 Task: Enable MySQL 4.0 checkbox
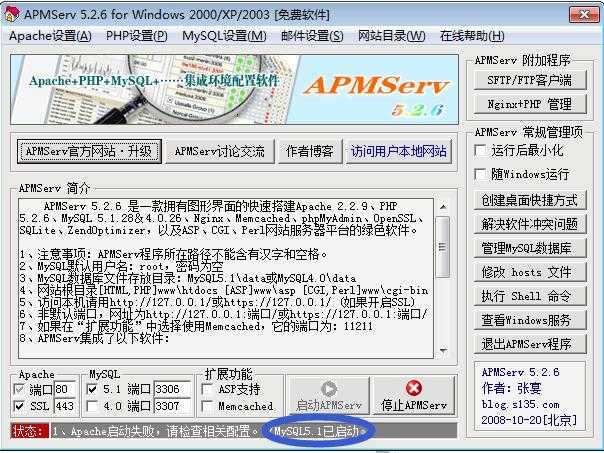(92, 406)
